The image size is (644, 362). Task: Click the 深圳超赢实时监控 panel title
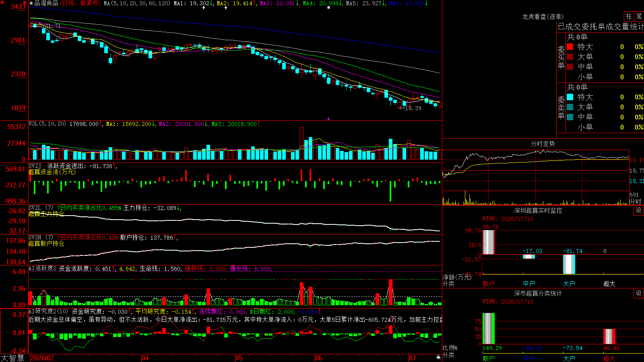click(538, 210)
